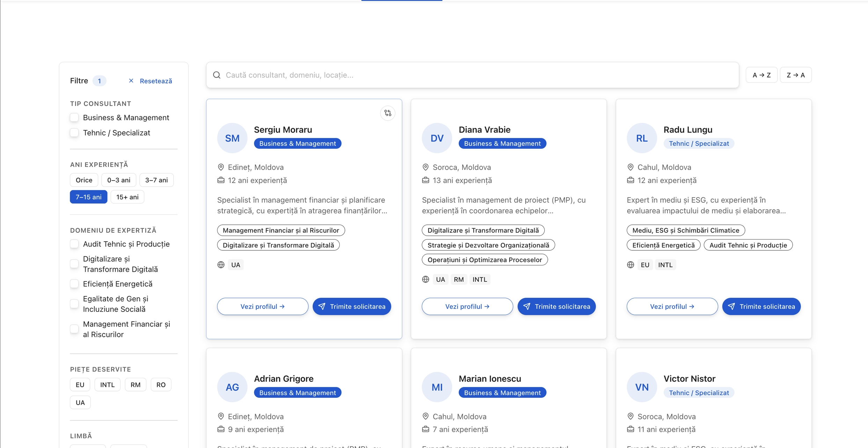868x448 pixels.
Task: Choose the 0–3 ani experience filter
Action: (118, 180)
